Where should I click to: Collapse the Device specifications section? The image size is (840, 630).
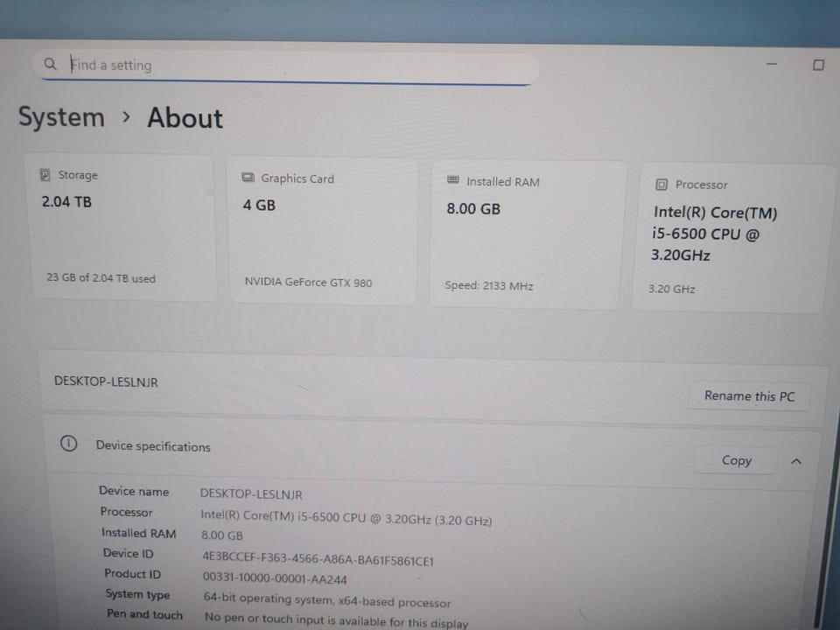[x=796, y=461]
